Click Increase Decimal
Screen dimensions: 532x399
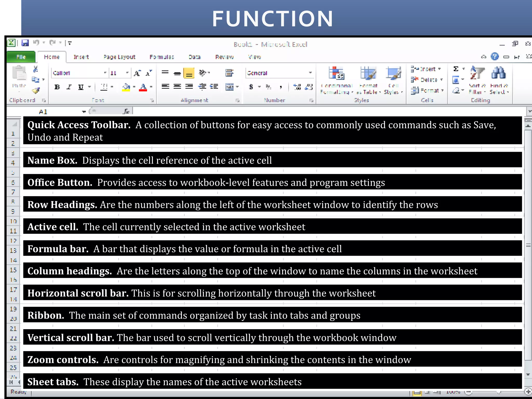[297, 87]
